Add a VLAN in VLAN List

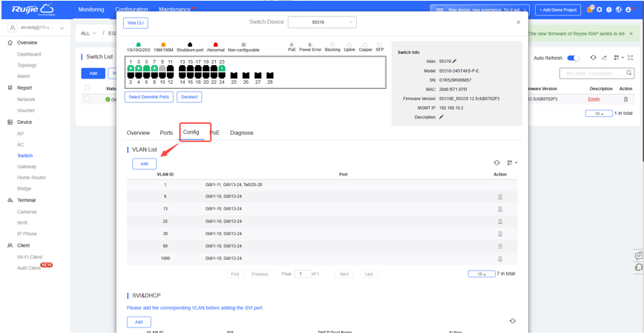coord(144,164)
